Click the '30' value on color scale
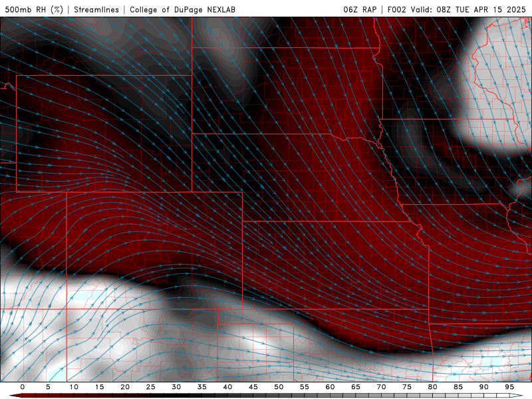 tap(176, 387)
